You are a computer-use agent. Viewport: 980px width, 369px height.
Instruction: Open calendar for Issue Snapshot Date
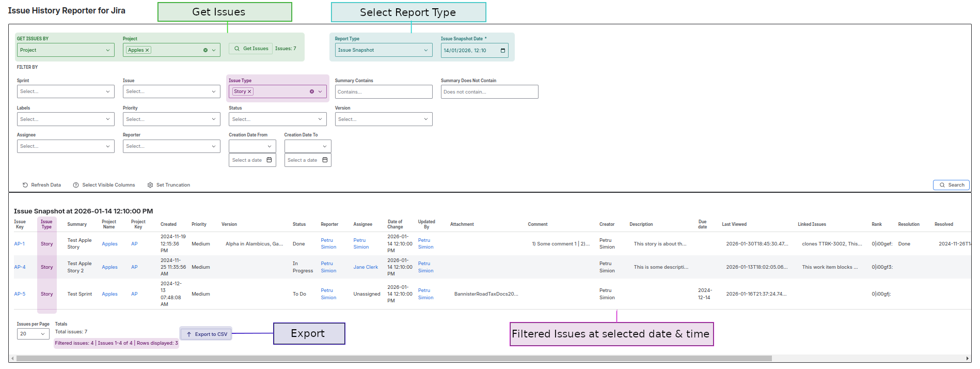(x=503, y=50)
